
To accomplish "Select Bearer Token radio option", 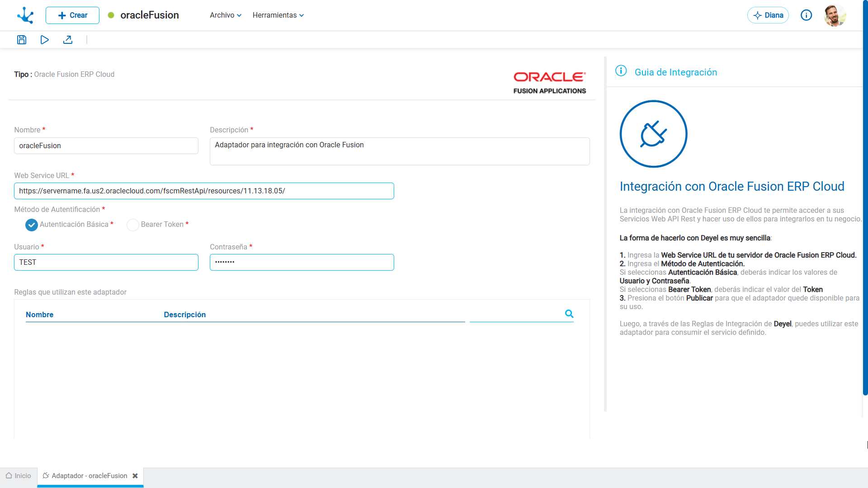I will [x=133, y=225].
